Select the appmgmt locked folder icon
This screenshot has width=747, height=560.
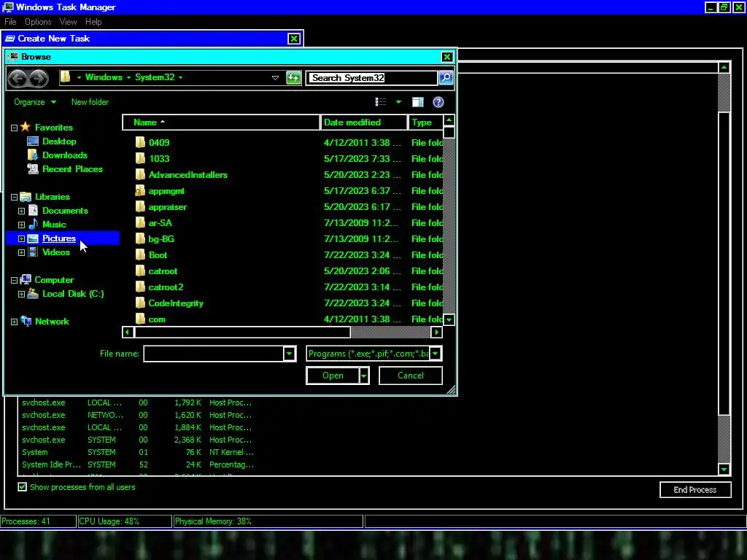click(x=140, y=191)
